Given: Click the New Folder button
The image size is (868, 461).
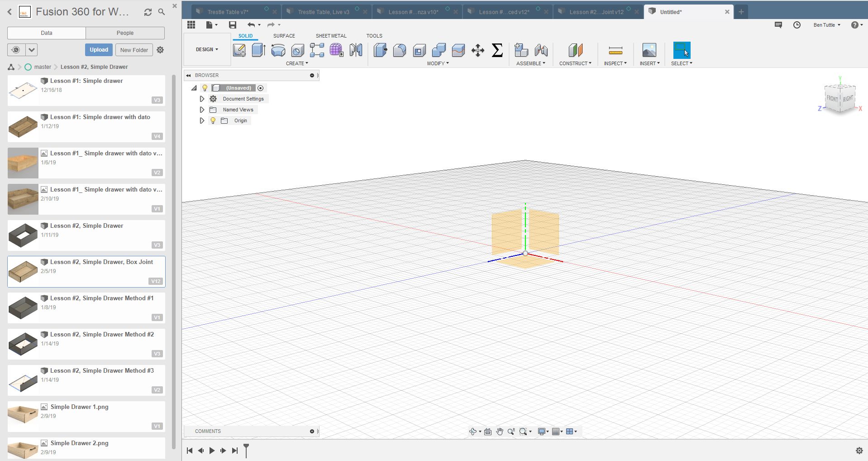Looking at the screenshot, I should (x=134, y=50).
